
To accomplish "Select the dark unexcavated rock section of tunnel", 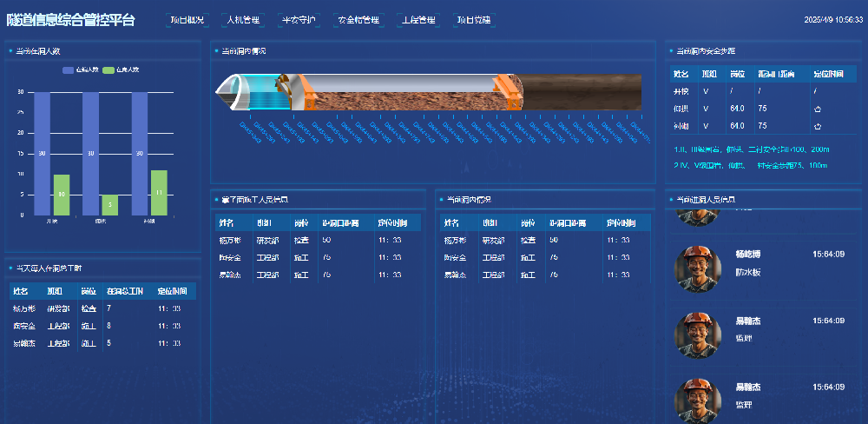I will coord(580,91).
